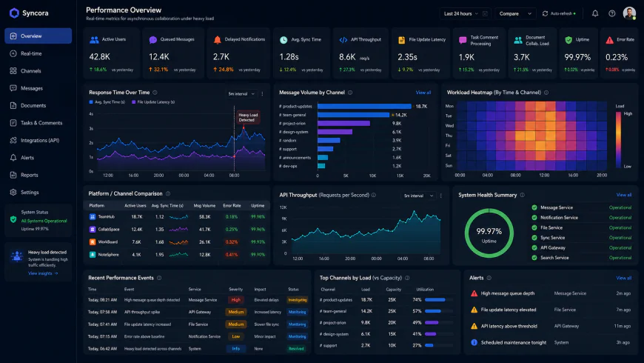Click the Avg. Sync Time clock icon
This screenshot has width=644, height=363.
click(284, 40)
